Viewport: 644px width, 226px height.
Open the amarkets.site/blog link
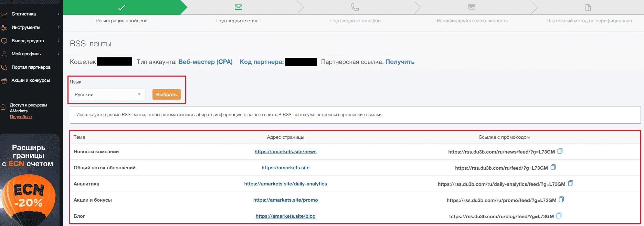[x=286, y=216]
